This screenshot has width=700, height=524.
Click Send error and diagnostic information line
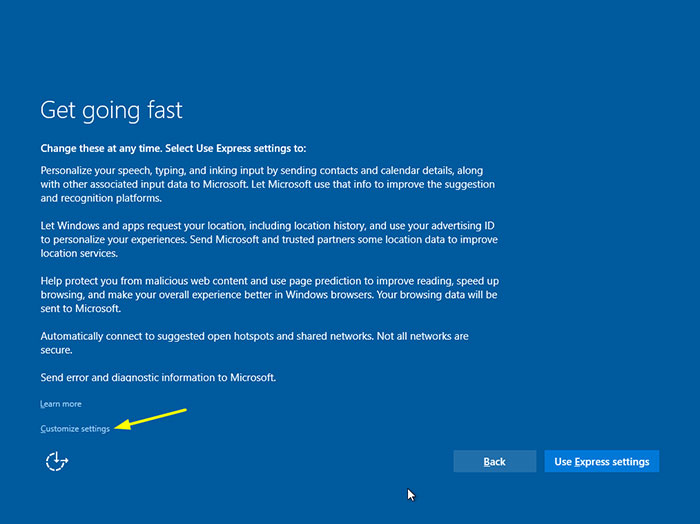158,378
